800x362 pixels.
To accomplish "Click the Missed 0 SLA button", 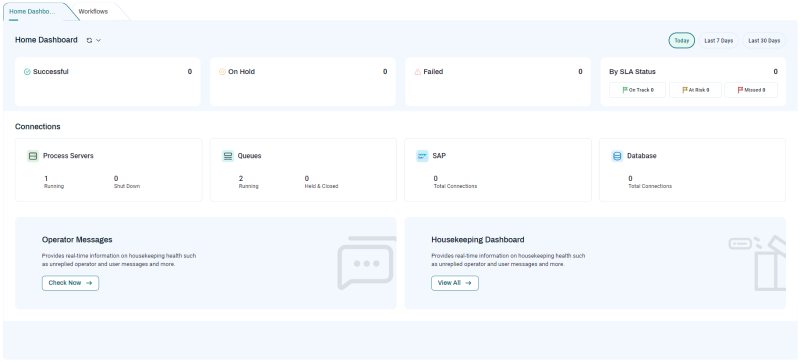I will pos(751,90).
